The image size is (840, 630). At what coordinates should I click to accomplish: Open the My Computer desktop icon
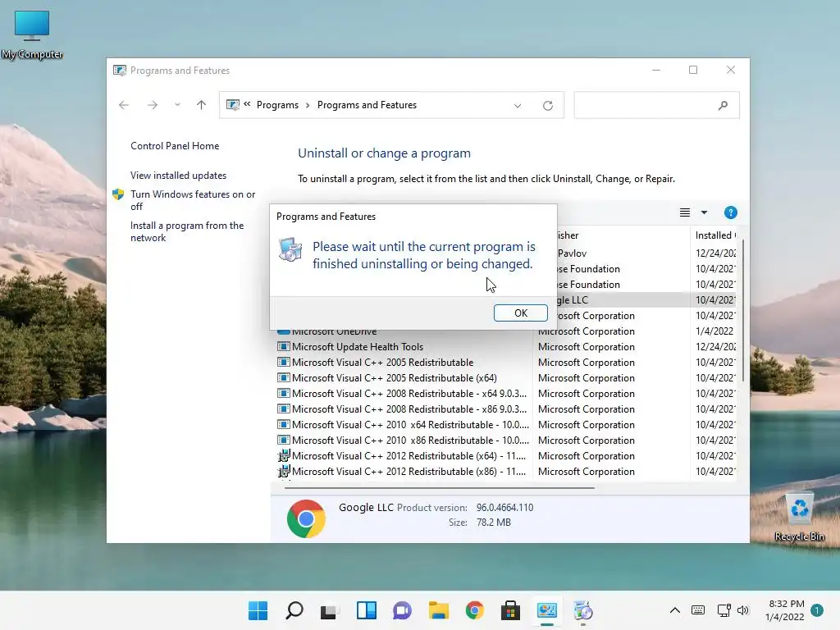tap(32, 34)
